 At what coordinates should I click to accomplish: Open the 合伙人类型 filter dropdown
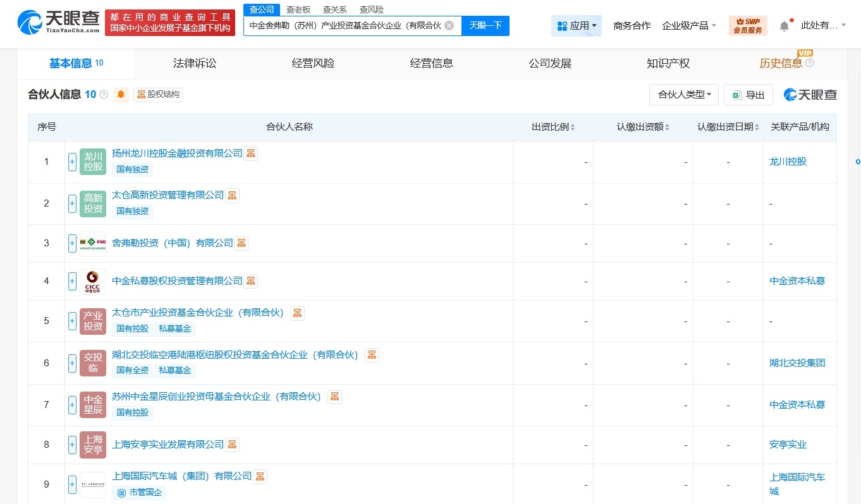coord(683,94)
